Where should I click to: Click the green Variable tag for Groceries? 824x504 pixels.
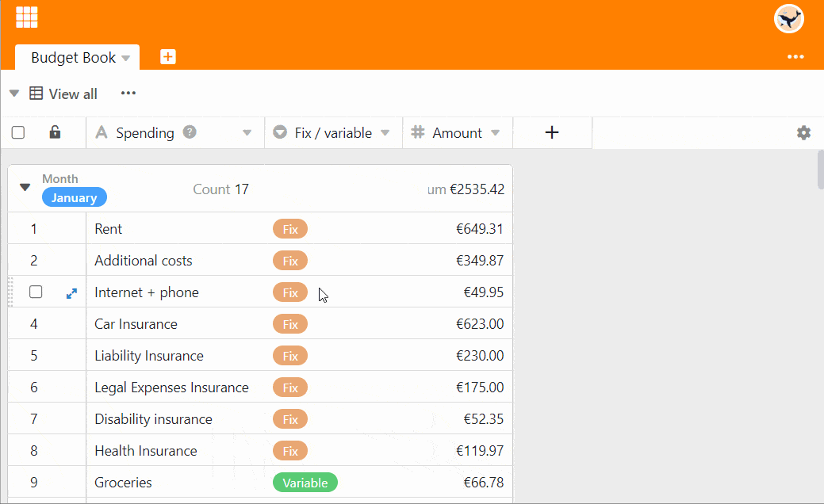(x=305, y=483)
